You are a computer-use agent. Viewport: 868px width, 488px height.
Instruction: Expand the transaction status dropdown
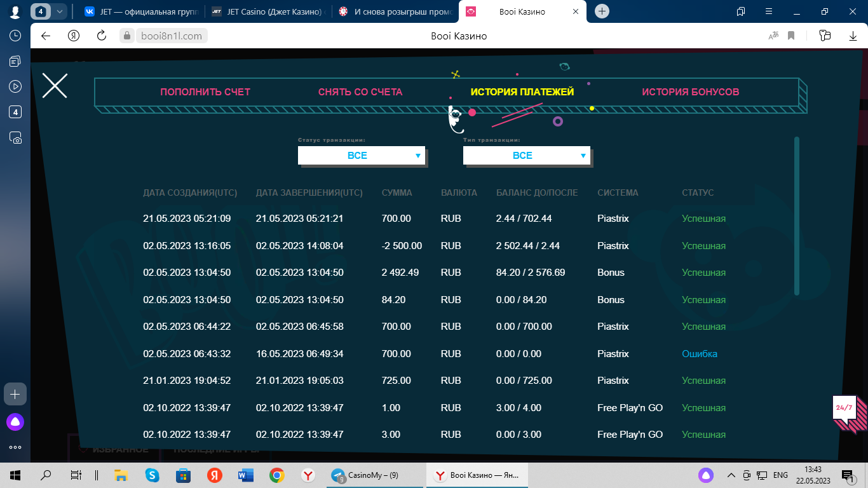(x=361, y=156)
